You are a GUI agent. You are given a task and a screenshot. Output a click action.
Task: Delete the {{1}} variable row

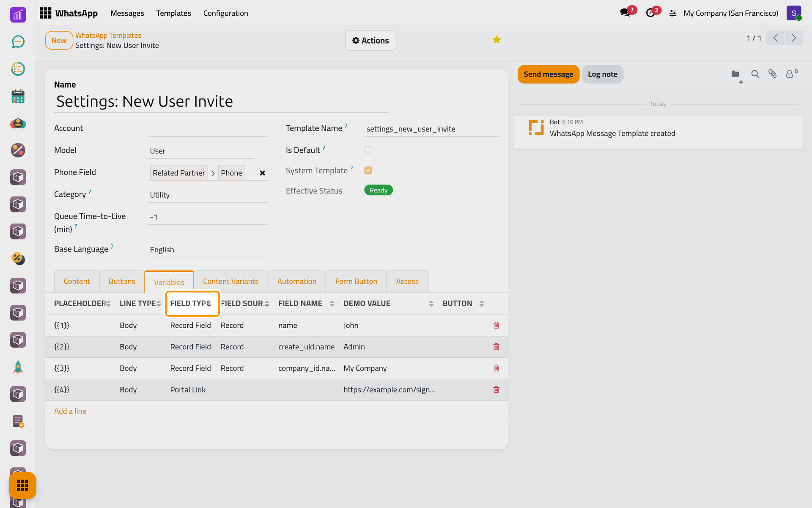496,325
